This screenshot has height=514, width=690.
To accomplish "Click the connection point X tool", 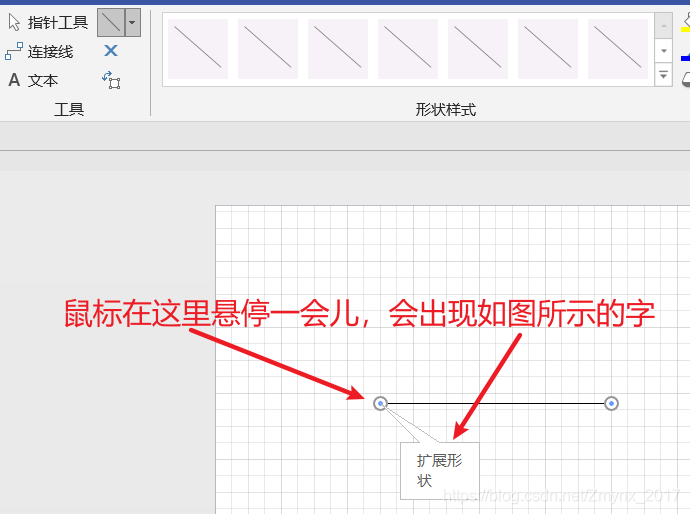I will point(111,51).
